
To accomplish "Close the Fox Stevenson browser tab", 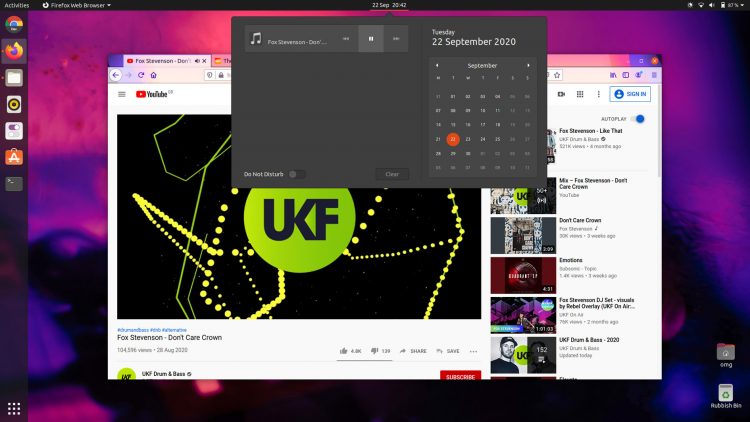I will point(204,61).
